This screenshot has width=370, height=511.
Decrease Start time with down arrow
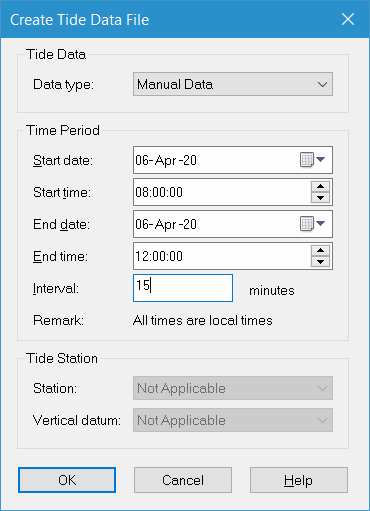click(x=320, y=198)
